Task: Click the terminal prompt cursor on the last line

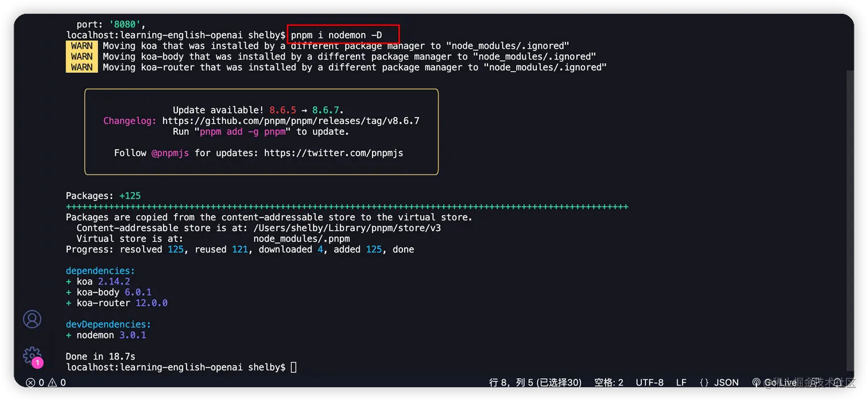Action: click(x=293, y=367)
